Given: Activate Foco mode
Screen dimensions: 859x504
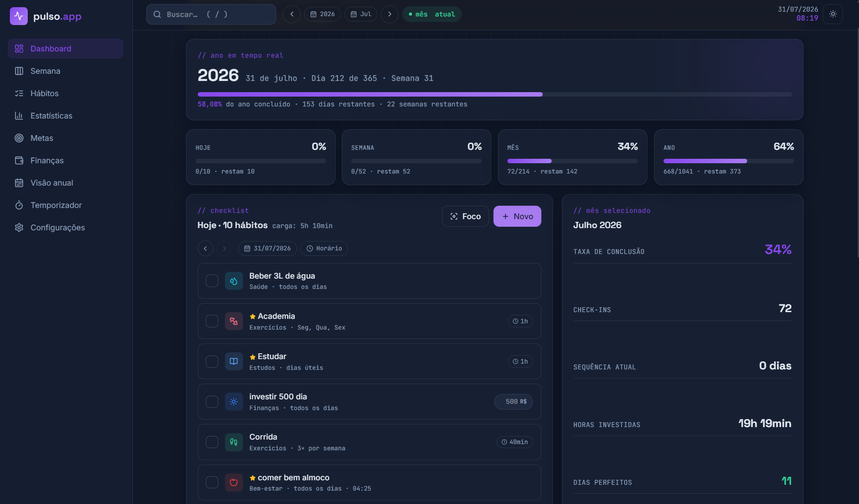Looking at the screenshot, I should click(465, 216).
